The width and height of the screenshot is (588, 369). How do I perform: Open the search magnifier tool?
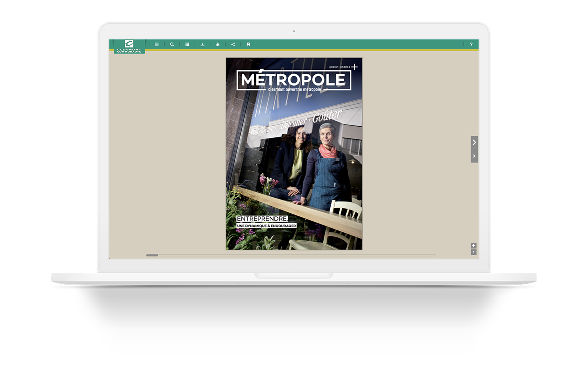point(172,44)
